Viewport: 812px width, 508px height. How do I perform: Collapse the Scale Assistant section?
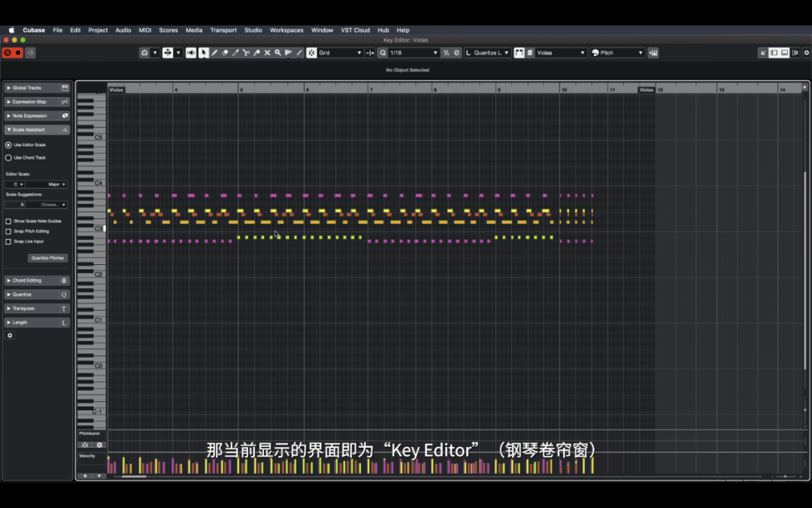tap(8, 129)
